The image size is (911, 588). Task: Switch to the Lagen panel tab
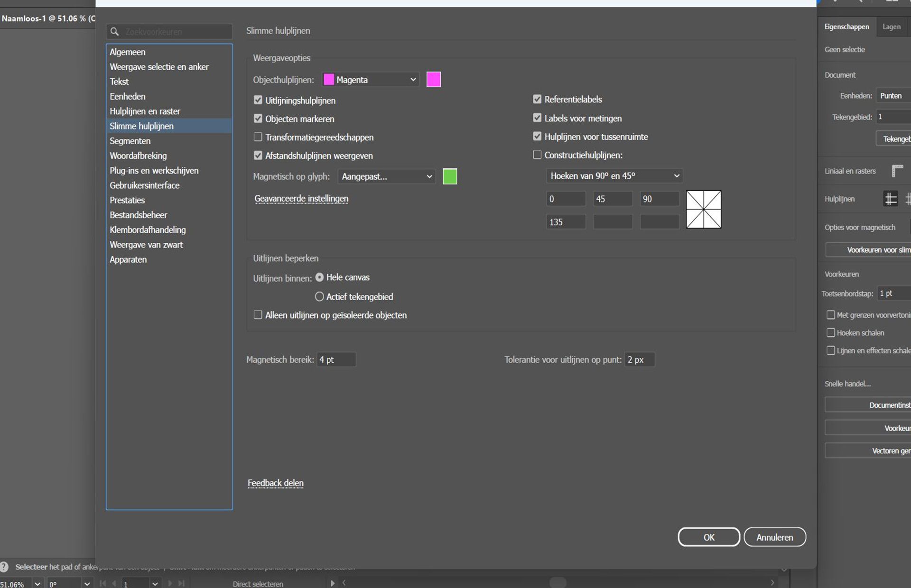click(x=891, y=27)
